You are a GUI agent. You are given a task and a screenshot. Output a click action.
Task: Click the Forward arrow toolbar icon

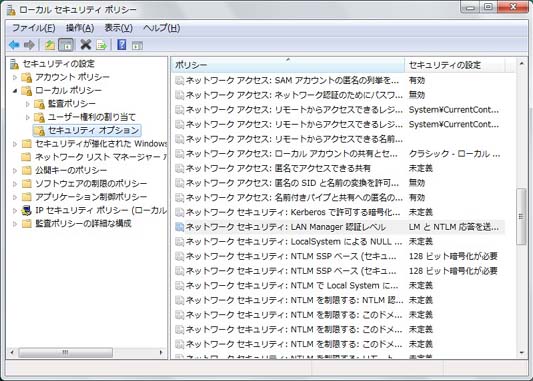click(x=29, y=45)
